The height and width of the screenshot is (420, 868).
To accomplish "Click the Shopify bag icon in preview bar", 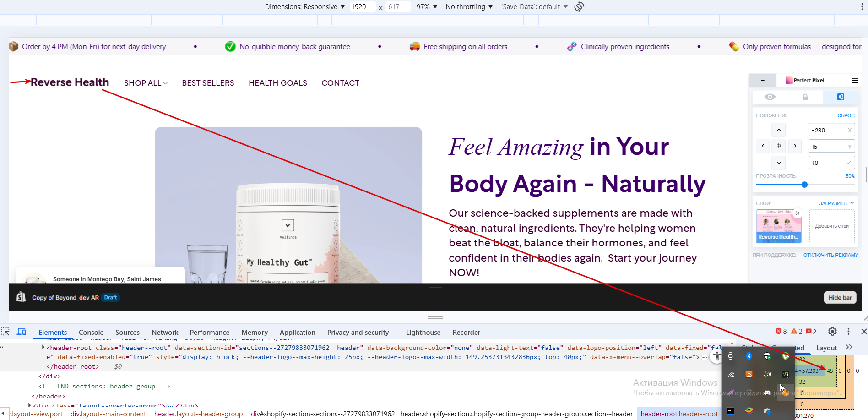I will (x=21, y=297).
